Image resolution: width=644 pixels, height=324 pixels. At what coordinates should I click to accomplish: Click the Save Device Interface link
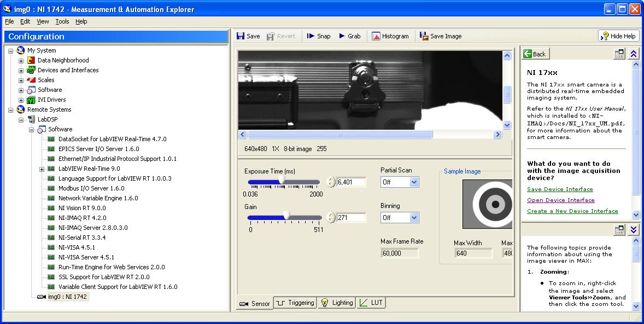click(x=560, y=189)
